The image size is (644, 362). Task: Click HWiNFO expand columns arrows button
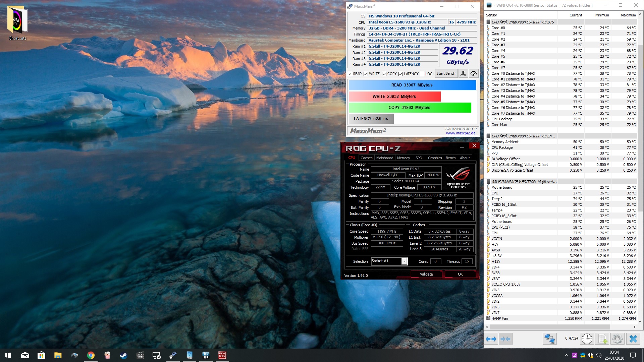491,339
